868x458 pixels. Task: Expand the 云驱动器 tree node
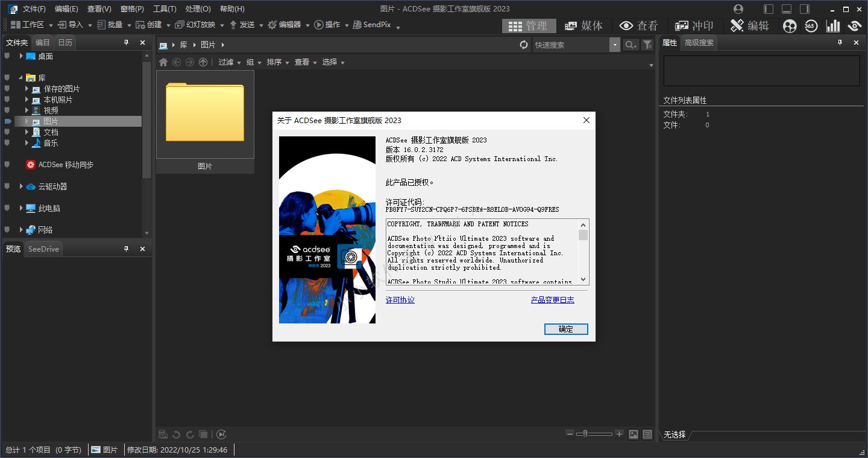(21, 186)
